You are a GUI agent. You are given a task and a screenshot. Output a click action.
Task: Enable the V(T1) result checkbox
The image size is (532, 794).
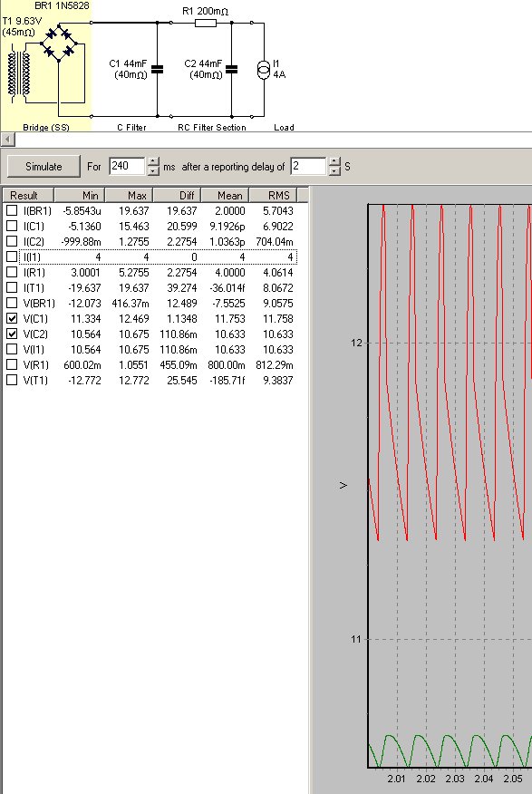(12, 380)
